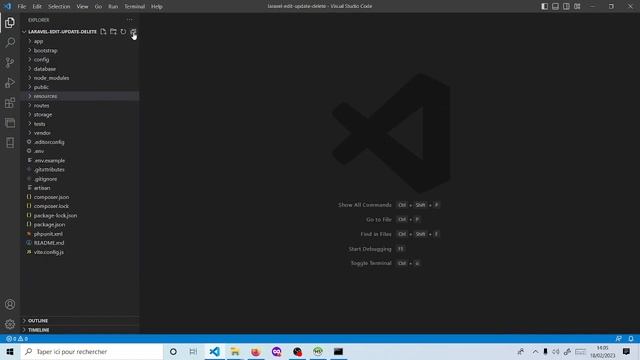Open the Explorer view in activity bar

tap(10, 23)
